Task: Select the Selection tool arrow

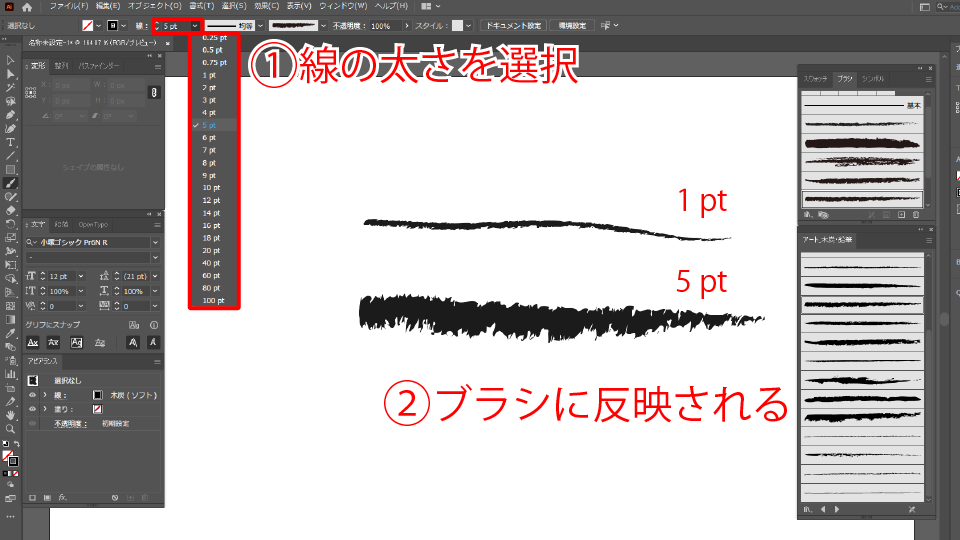Action: pos(10,60)
